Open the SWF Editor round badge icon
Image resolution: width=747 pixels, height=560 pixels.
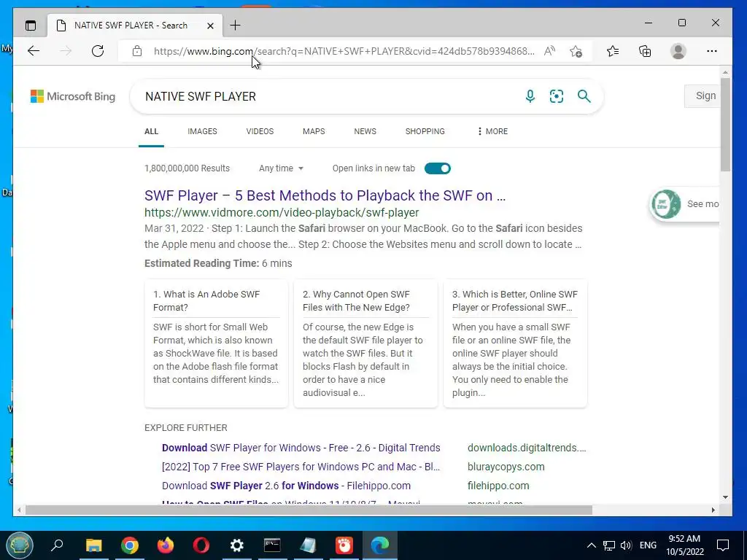pyautogui.click(x=666, y=204)
